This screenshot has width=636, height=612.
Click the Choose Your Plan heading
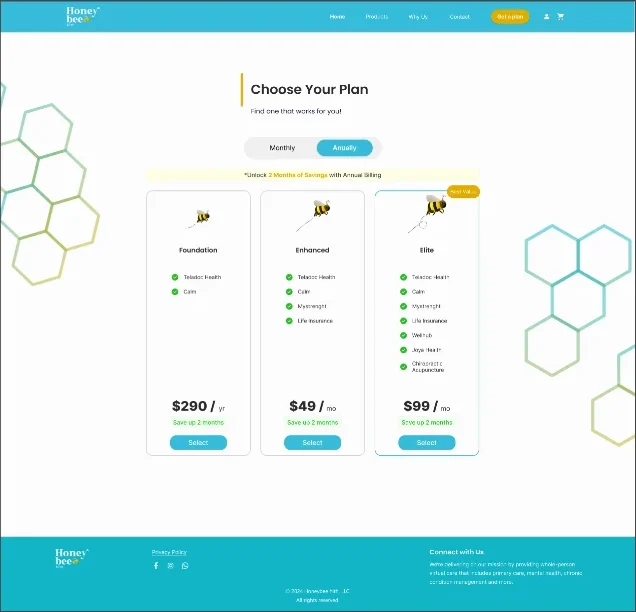pos(309,89)
